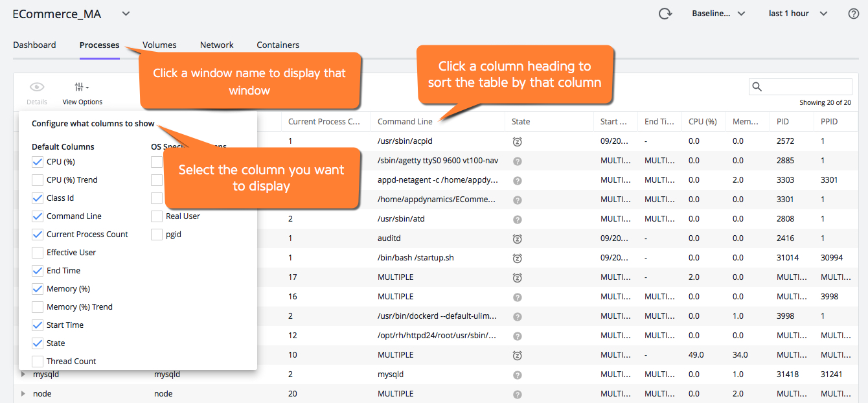Click the state icon in the /bin/bash /startup.sh row
Image resolution: width=868 pixels, height=403 pixels.
pos(517,258)
